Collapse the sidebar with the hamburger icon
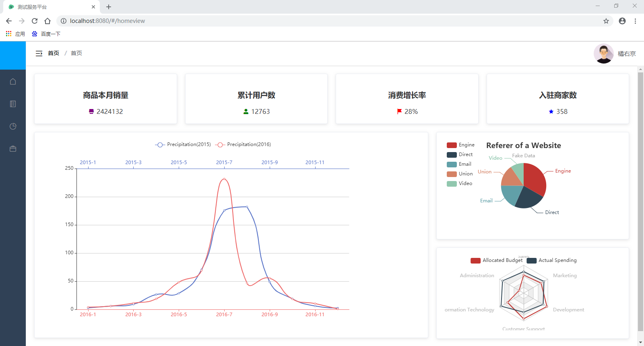Screen dimensions: 644x346 coord(39,53)
